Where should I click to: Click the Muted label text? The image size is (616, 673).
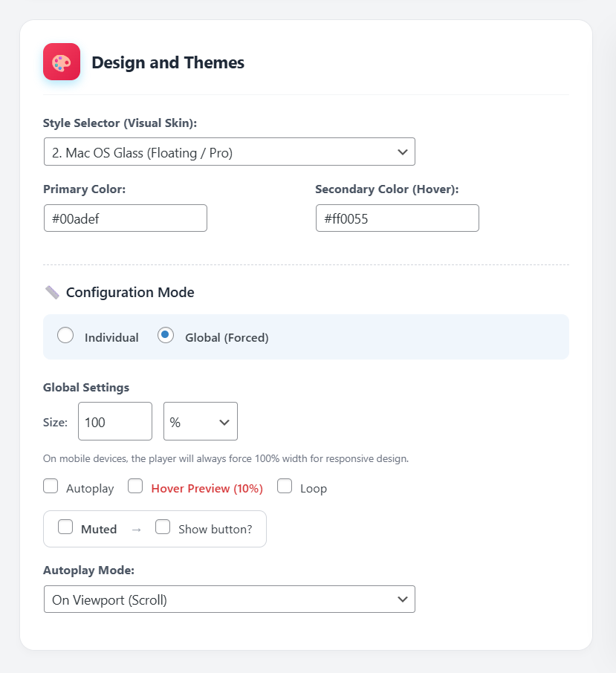tap(99, 530)
